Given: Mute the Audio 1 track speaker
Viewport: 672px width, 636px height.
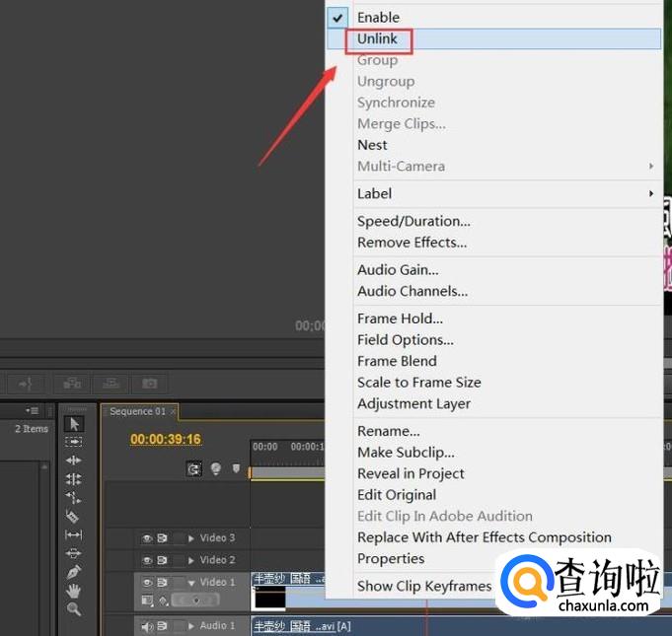Looking at the screenshot, I should tap(147, 626).
